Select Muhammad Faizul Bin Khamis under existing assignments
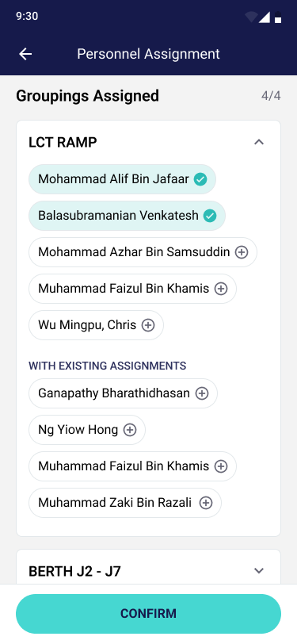This screenshot has width=297, height=644. point(132,466)
